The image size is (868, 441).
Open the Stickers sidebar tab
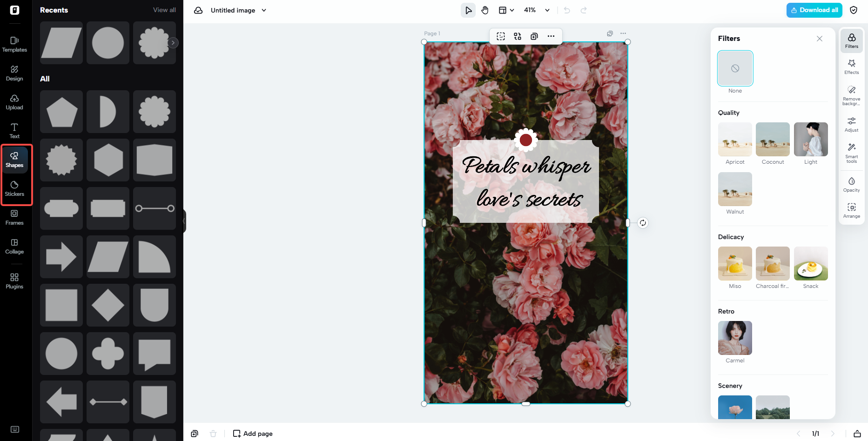tap(14, 189)
